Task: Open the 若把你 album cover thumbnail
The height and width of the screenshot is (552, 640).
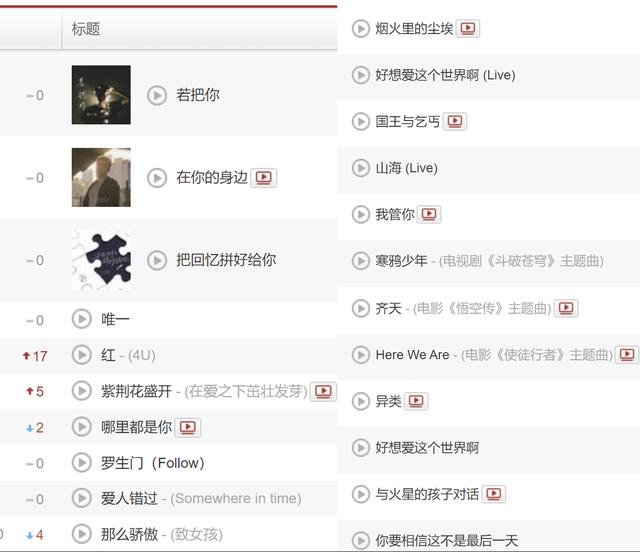Action: coord(101,95)
